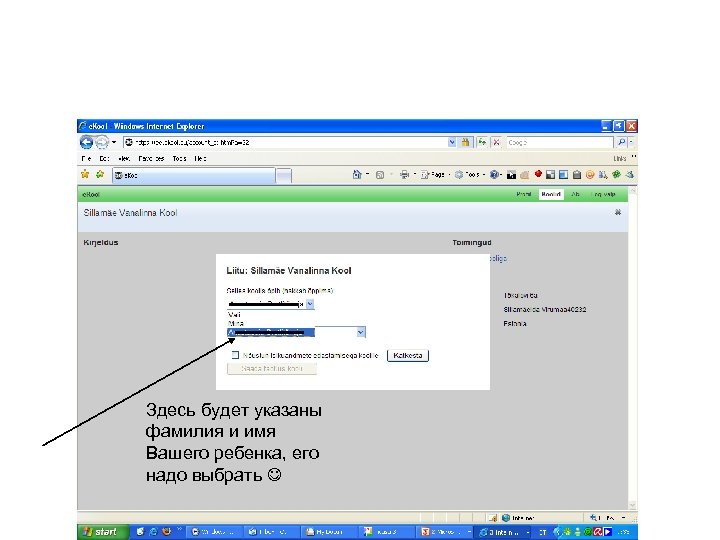This screenshot has height=540, width=720.
Task: Click the Log välja link in eKool header
Action: 603,195
